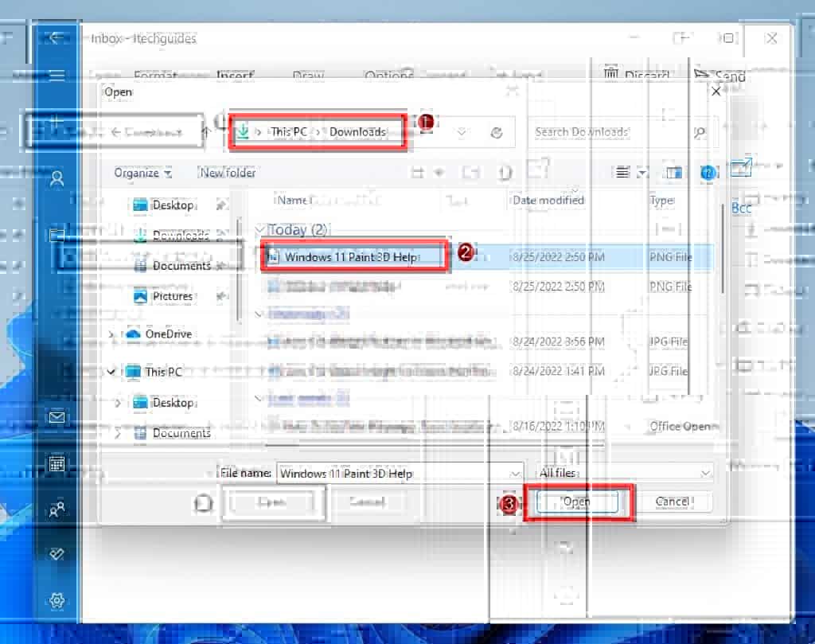Open the blue Help icon
Image resolution: width=815 pixels, height=644 pixels.
point(708,172)
